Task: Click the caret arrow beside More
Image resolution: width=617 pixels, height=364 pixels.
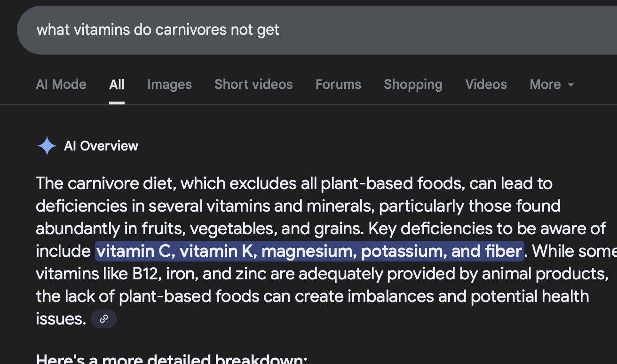Action: (x=571, y=85)
